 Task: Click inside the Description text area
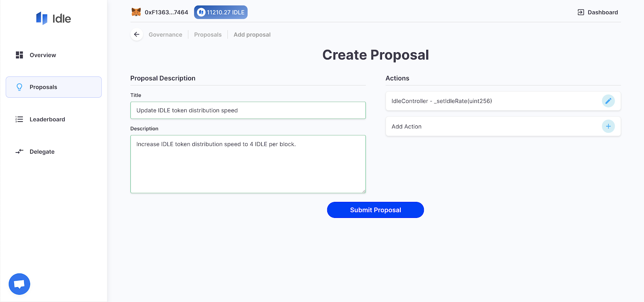coord(248,164)
